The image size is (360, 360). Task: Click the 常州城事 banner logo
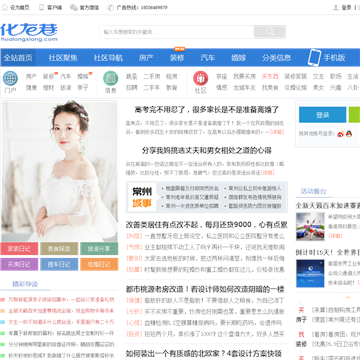142,197
